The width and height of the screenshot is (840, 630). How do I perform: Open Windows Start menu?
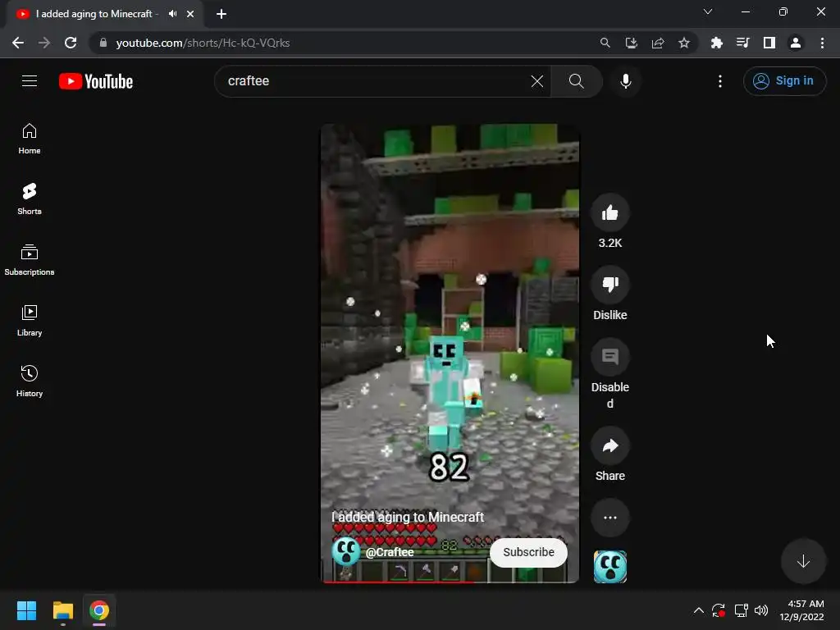[x=26, y=610]
